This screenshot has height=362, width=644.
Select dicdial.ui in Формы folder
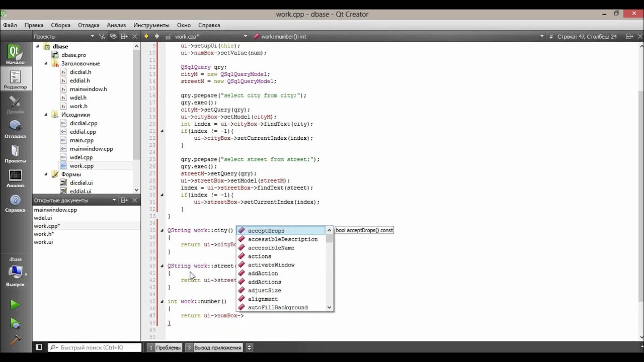pos(81,183)
